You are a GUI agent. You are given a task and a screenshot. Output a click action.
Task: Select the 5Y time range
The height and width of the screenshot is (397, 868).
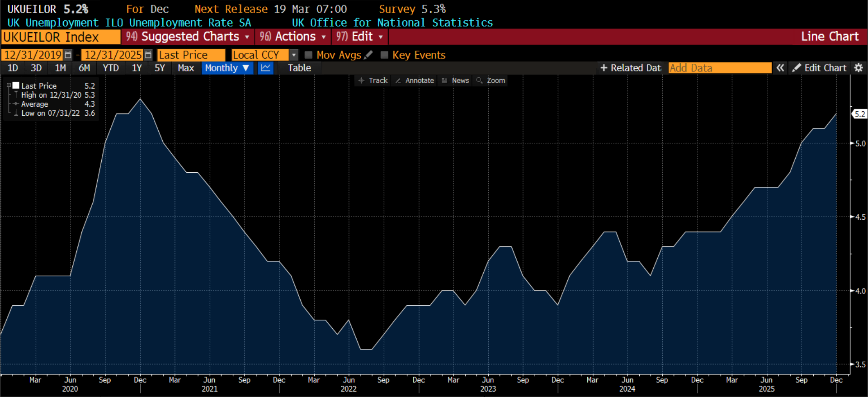click(x=160, y=68)
